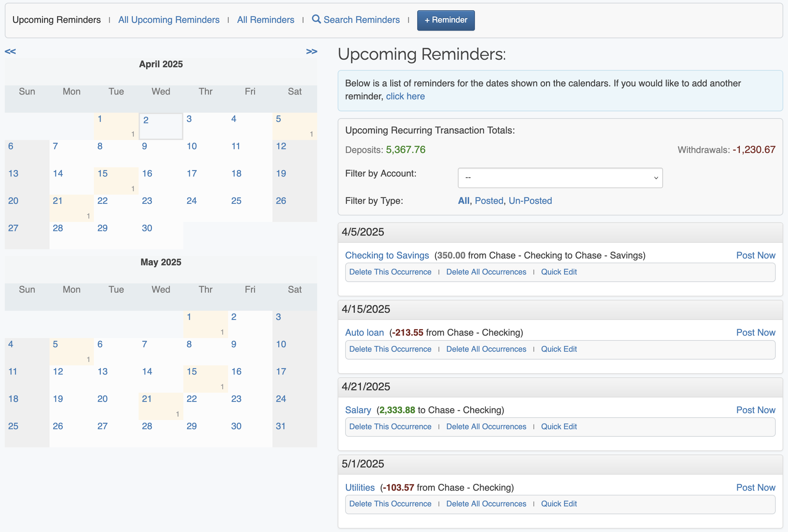Image resolution: width=788 pixels, height=532 pixels.
Task: Click the 'click here' add reminder link
Action: [405, 96]
